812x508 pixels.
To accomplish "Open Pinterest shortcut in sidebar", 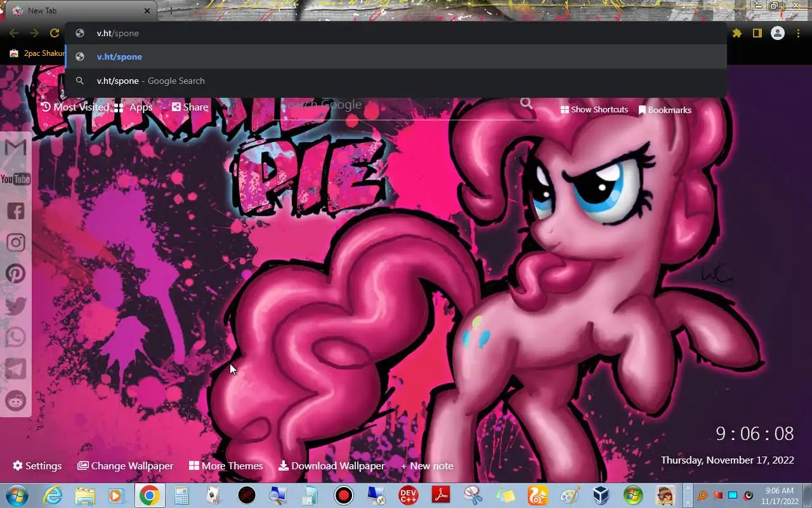I will [x=15, y=274].
